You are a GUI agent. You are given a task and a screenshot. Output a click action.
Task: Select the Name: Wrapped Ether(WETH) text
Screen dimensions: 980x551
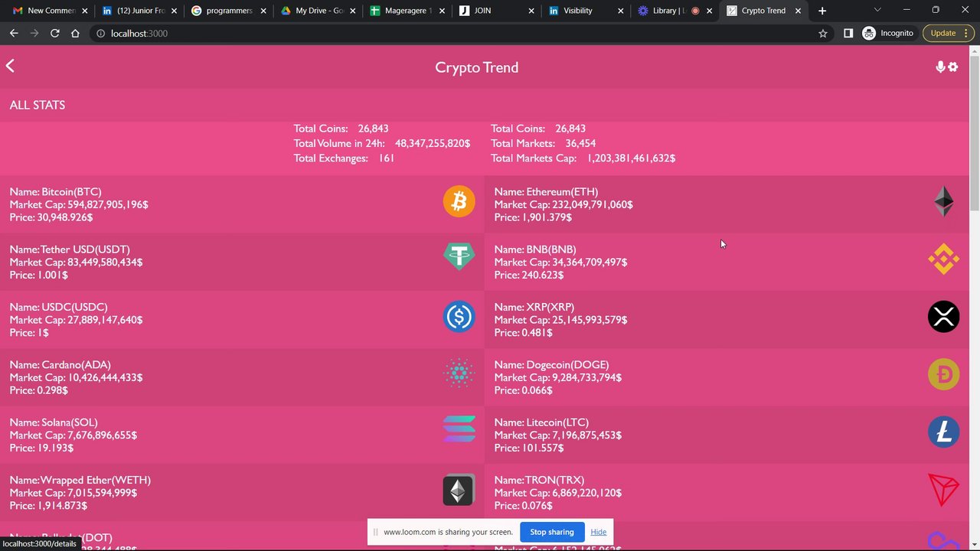[x=80, y=481]
